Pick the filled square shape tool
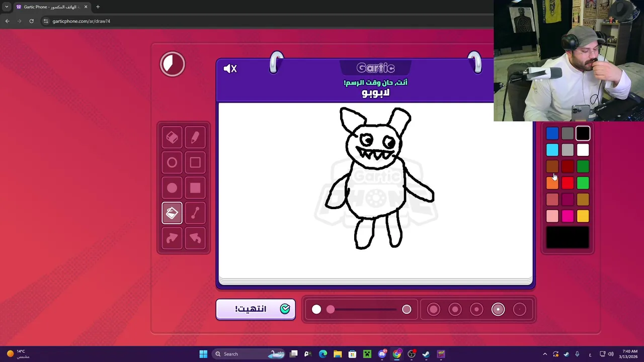The height and width of the screenshot is (362, 644). tap(195, 188)
